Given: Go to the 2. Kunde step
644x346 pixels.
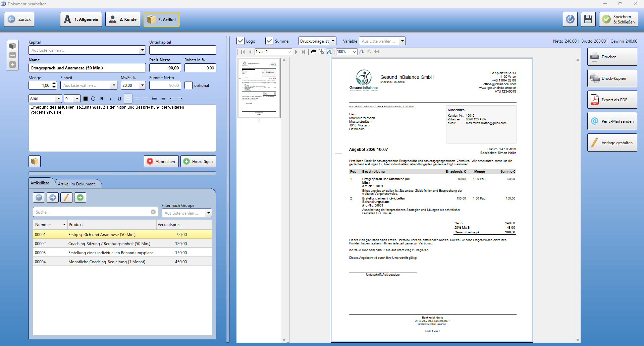Looking at the screenshot, I should tap(123, 19).
